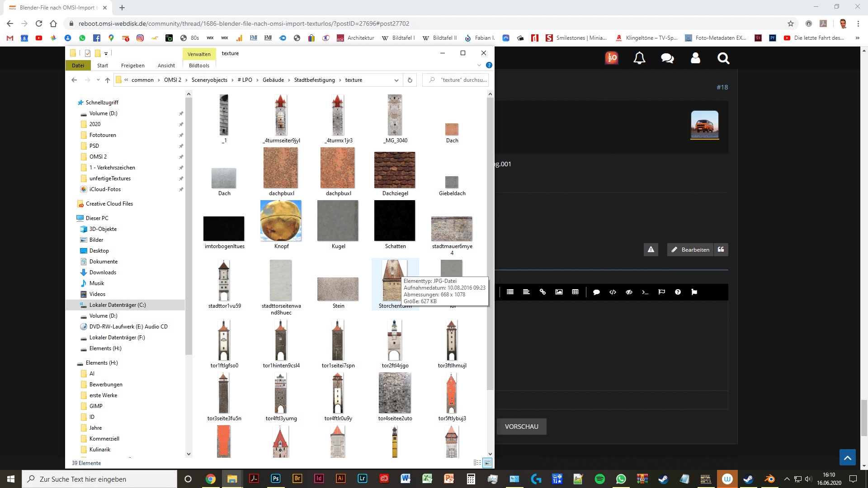Switch to details view in Explorer status bar

tap(477, 463)
